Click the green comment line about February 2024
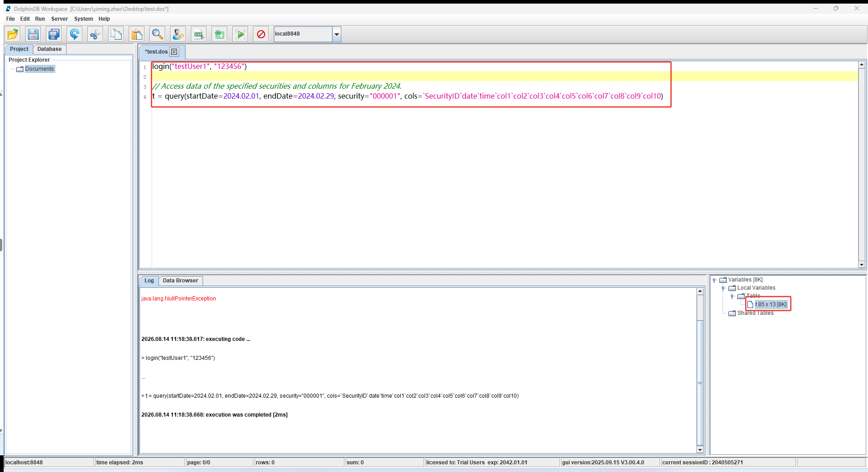868x472 pixels. pos(276,86)
